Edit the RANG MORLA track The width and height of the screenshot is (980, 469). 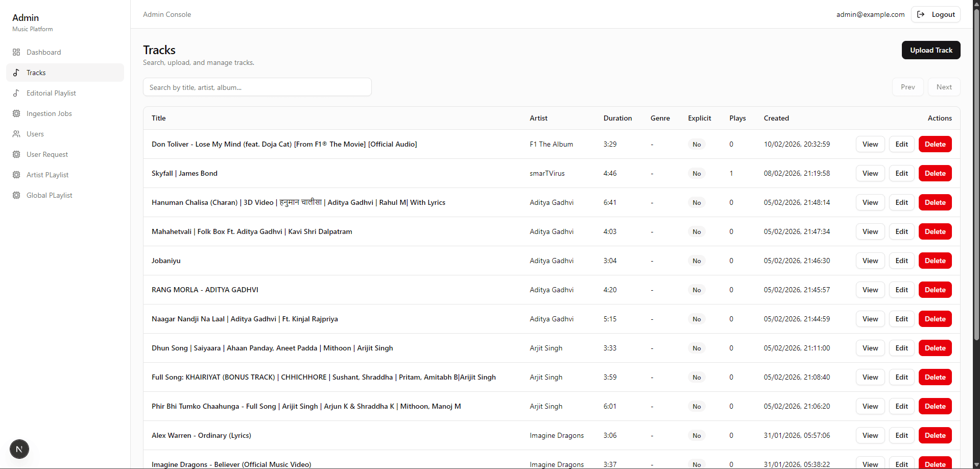tap(902, 290)
